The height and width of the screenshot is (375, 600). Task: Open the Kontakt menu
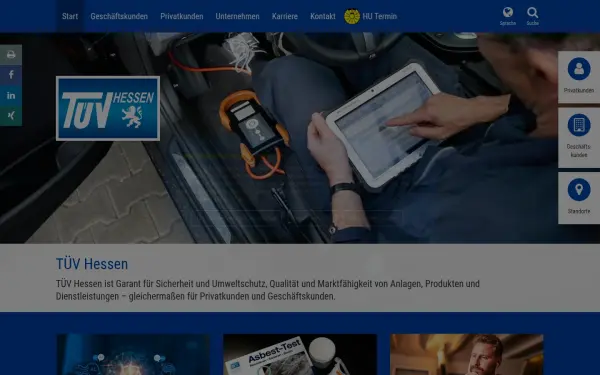click(323, 16)
